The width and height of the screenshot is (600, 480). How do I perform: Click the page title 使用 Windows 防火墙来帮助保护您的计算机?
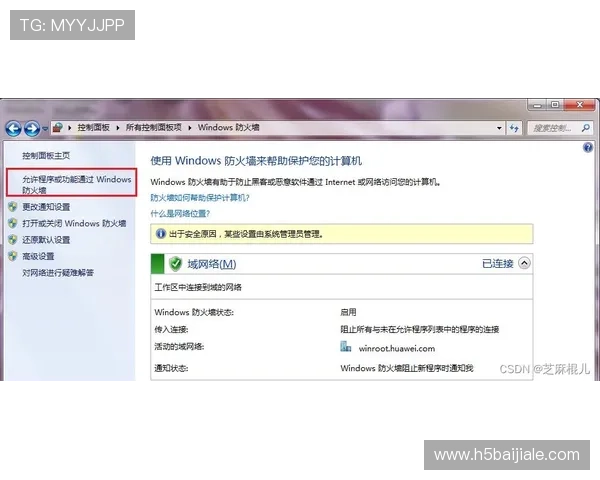click(256, 161)
